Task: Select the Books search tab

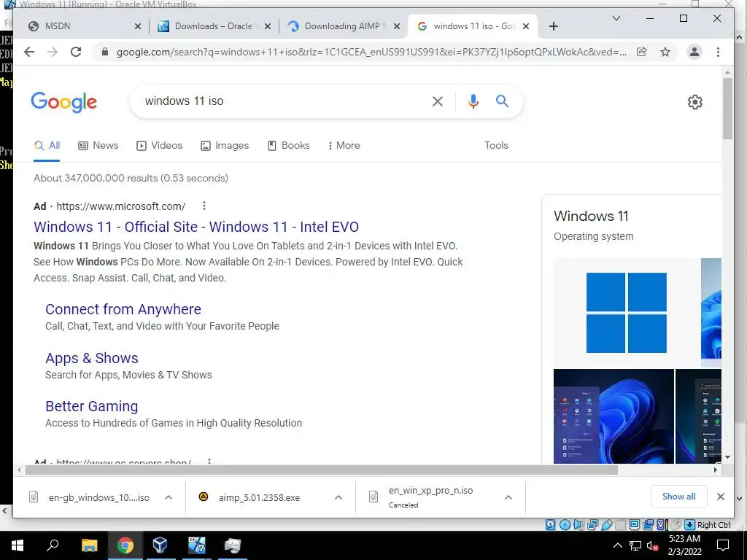Action: coord(289,145)
